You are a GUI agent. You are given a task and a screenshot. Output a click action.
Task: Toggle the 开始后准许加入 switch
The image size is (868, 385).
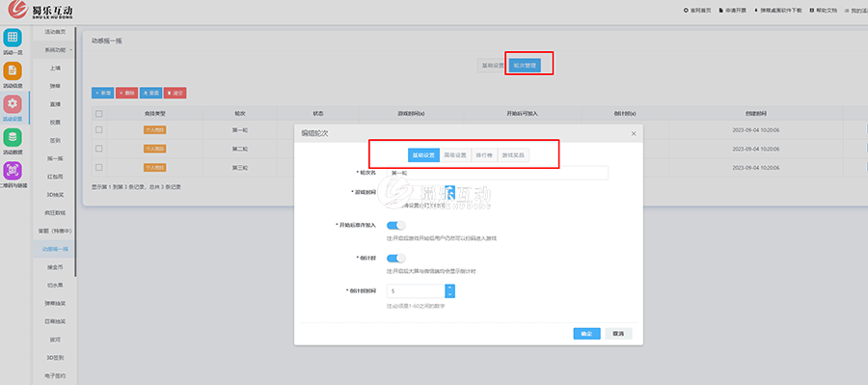pos(396,225)
